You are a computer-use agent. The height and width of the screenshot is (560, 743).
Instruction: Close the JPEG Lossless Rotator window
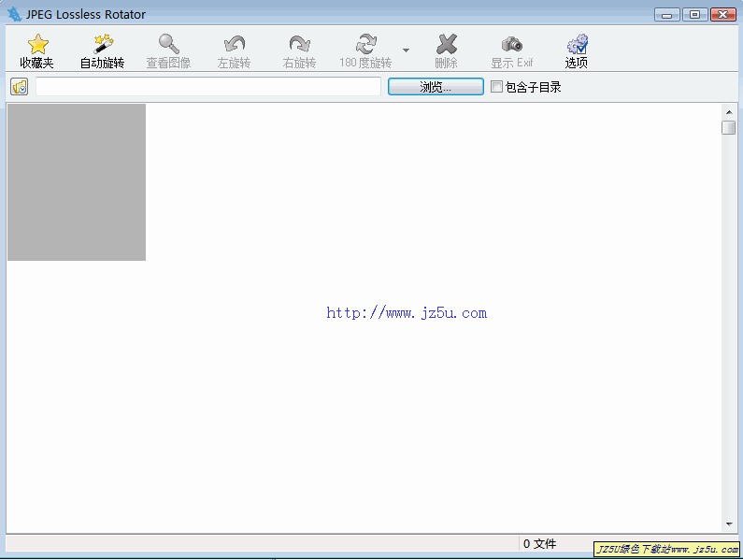tap(723, 15)
